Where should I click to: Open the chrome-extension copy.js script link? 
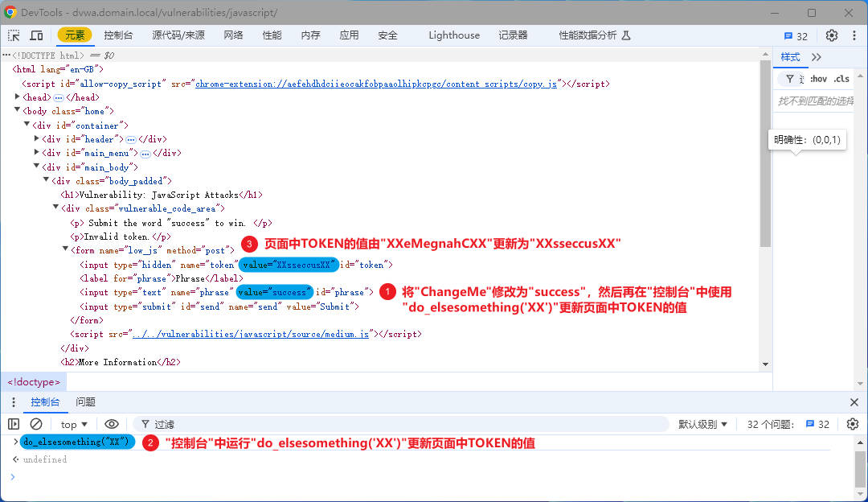pos(376,84)
